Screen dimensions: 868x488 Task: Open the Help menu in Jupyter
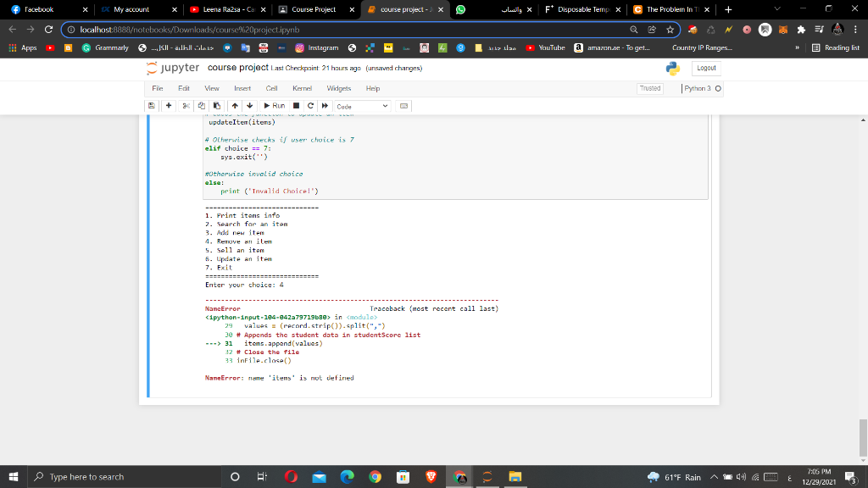(373, 88)
